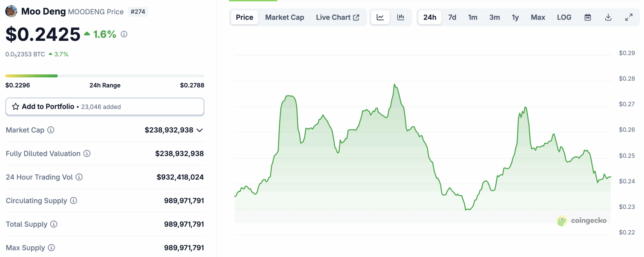This screenshot has width=644, height=257.
Task: Switch to candlestick chart view icon
Action: (x=400, y=17)
